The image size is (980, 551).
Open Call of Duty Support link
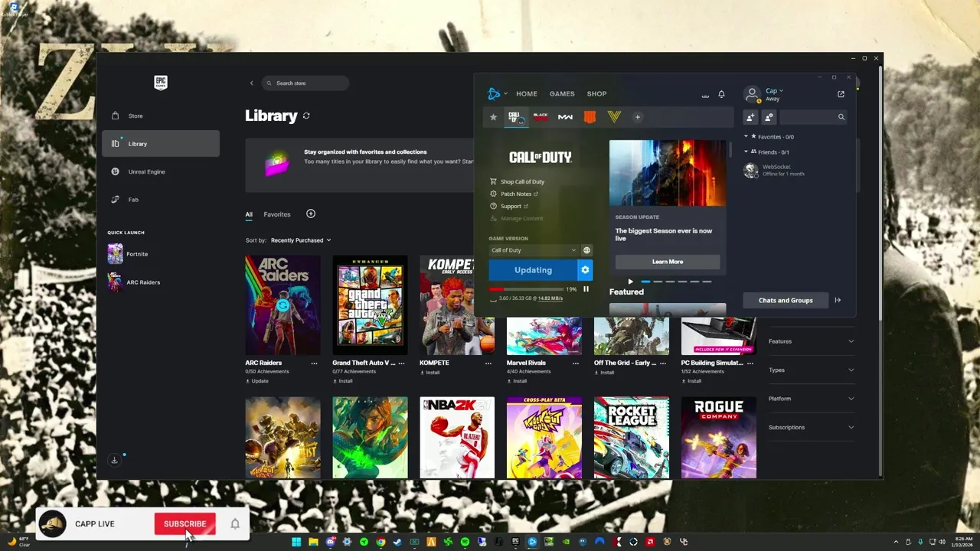(509, 207)
